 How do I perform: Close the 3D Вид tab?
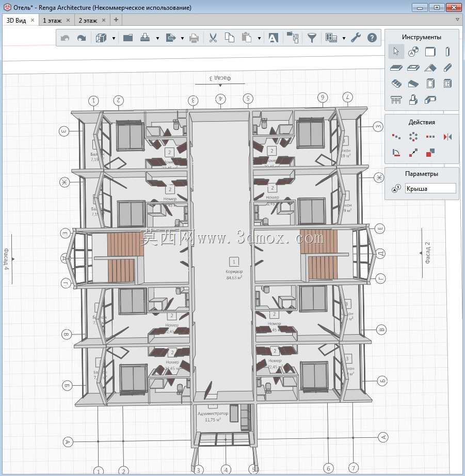tap(33, 20)
